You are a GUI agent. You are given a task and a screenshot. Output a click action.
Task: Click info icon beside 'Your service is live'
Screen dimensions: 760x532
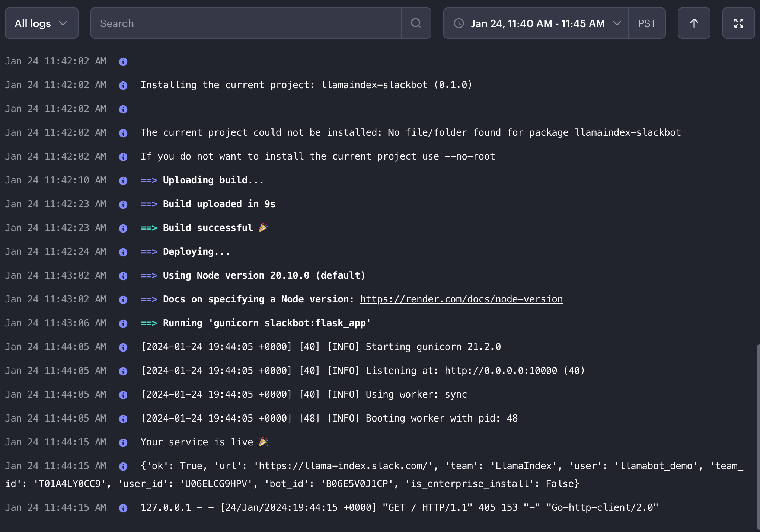(x=123, y=442)
